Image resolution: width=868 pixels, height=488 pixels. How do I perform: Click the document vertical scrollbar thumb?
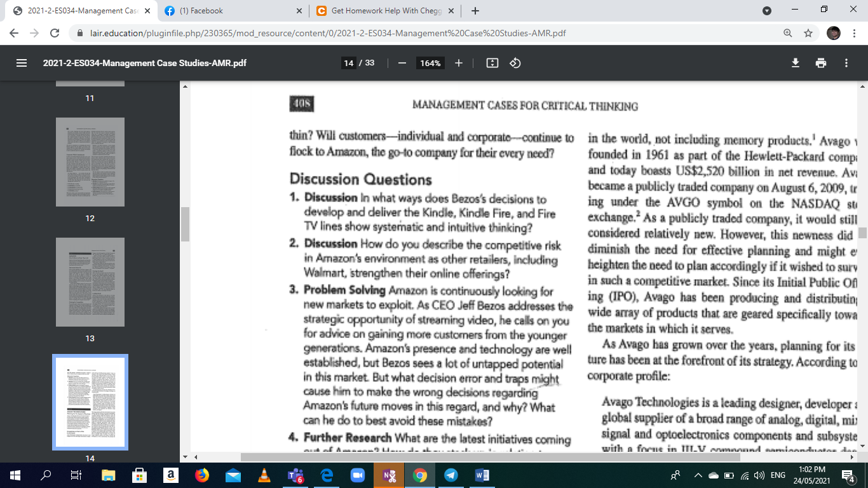pyautogui.click(x=862, y=232)
